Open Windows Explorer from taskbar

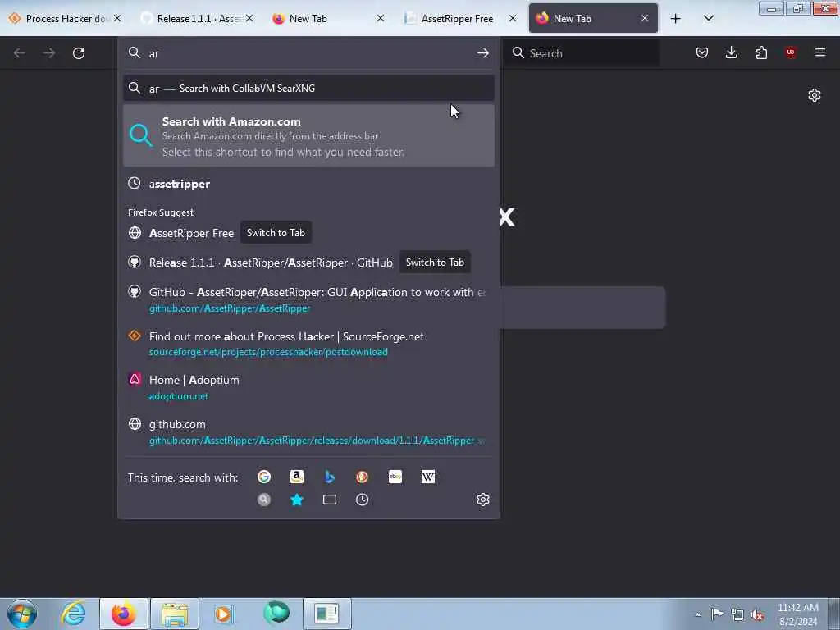175,614
